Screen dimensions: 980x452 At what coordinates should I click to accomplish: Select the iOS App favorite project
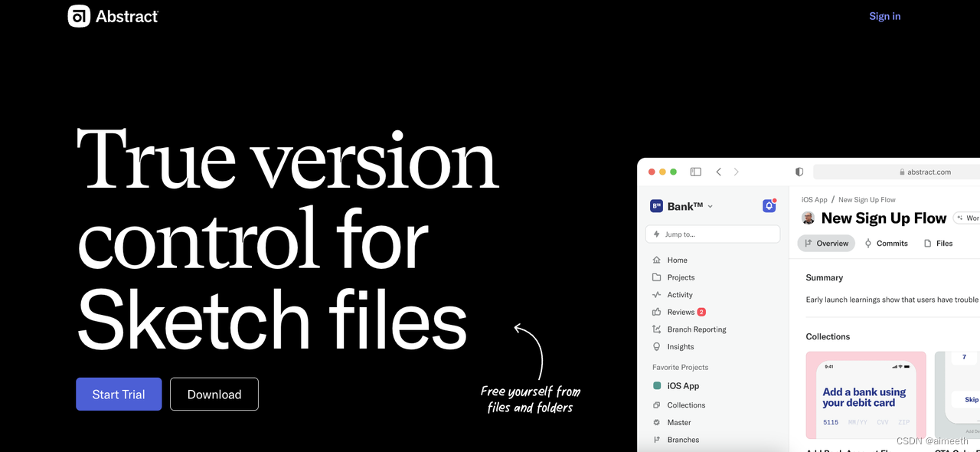click(x=675, y=386)
